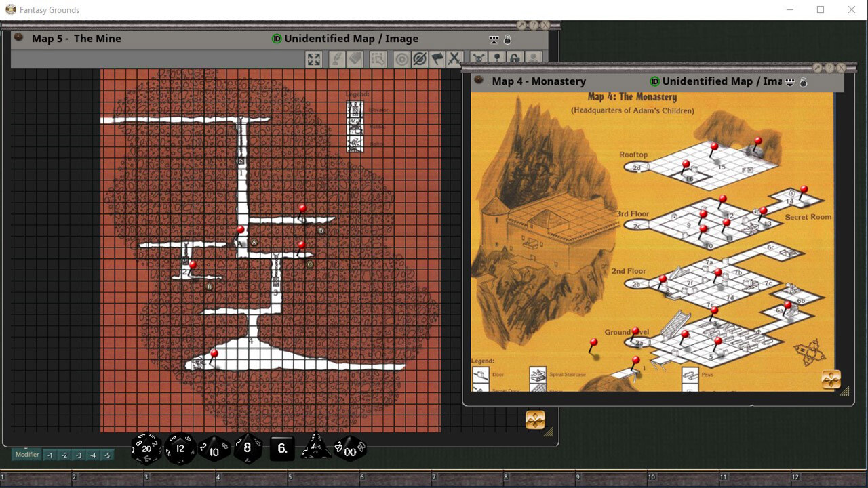Open the share dropdown in Mine map header
Image resolution: width=868 pixels, height=488 pixels.
(x=494, y=39)
